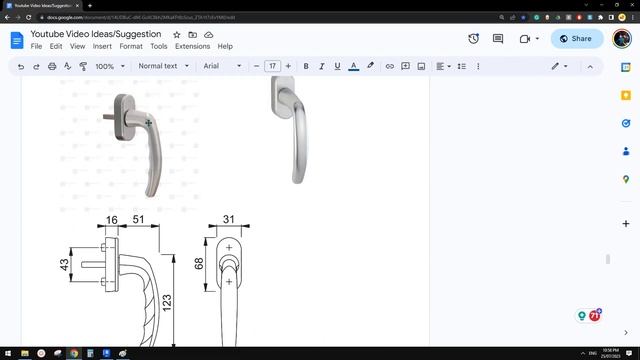
Task: Open version history clock icon
Action: [x=473, y=39]
